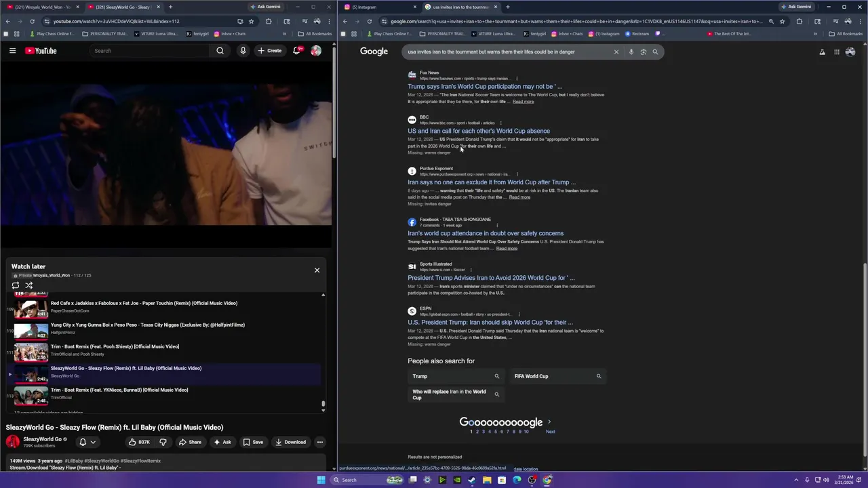Close the Watch later playlist panel
The width and height of the screenshot is (868, 488).
pos(317,270)
